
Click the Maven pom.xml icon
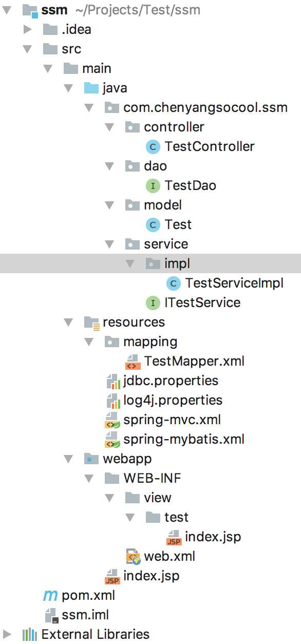pos(50,596)
